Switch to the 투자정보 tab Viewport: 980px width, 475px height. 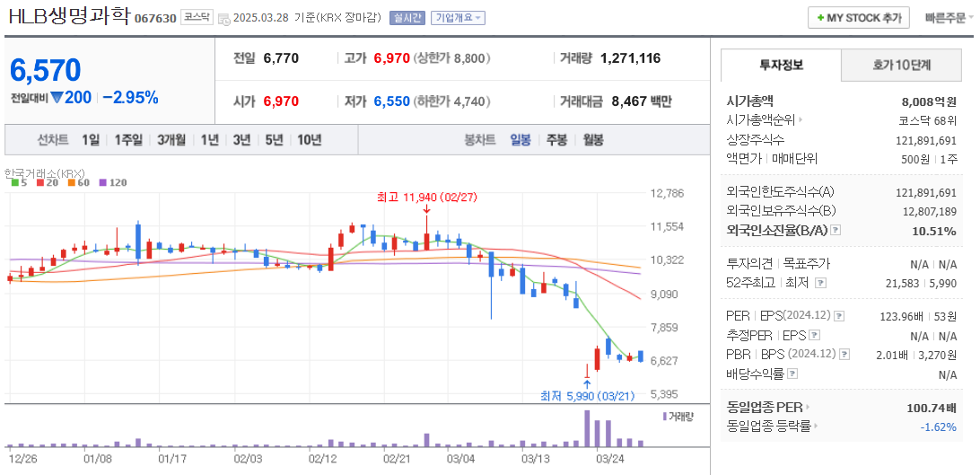(782, 65)
